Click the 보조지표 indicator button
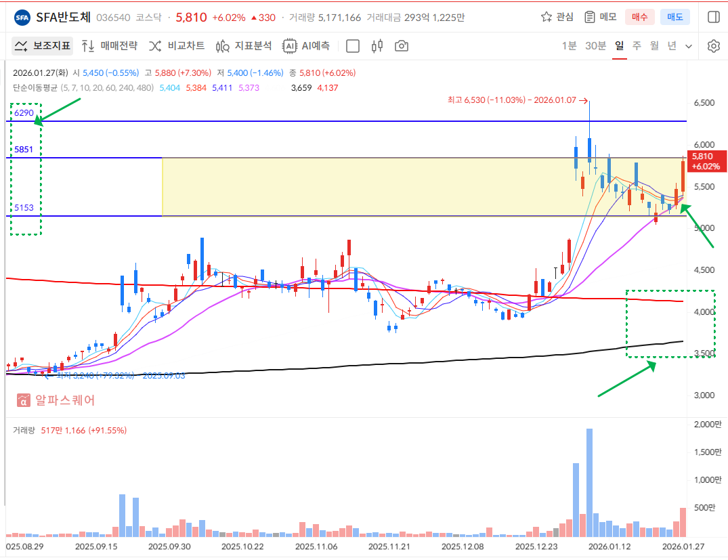The height and width of the screenshot is (560, 728). pyautogui.click(x=43, y=46)
